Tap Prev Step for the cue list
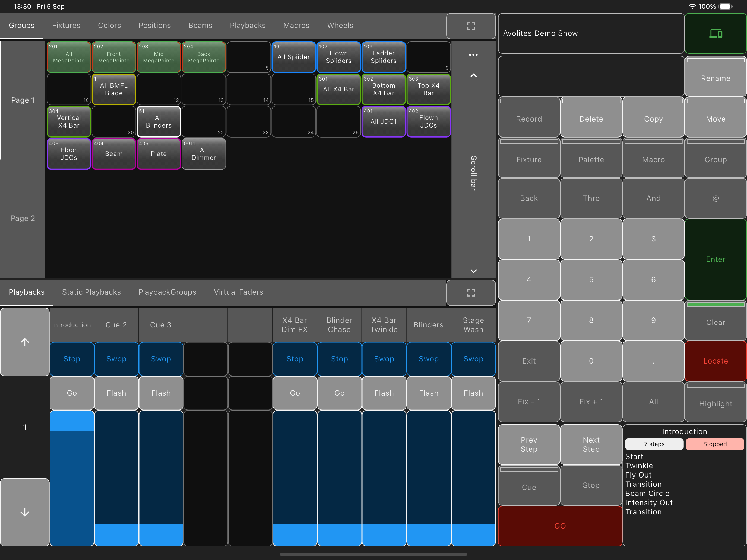Image resolution: width=747 pixels, height=560 pixels. (x=529, y=445)
